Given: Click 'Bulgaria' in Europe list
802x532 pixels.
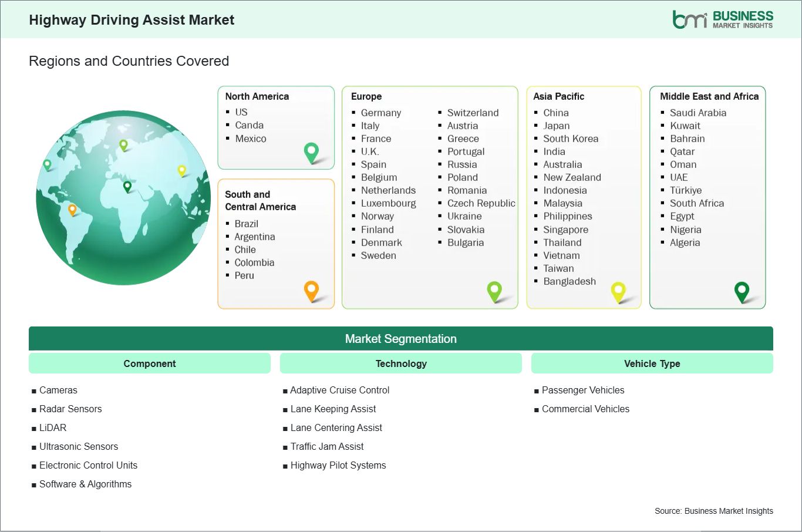Looking at the screenshot, I should point(466,243).
